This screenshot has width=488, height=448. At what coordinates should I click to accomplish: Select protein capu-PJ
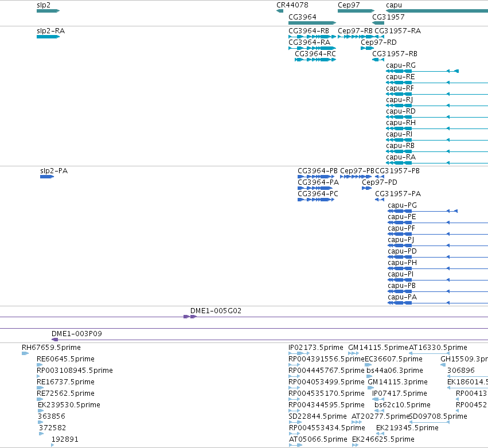[401, 240]
